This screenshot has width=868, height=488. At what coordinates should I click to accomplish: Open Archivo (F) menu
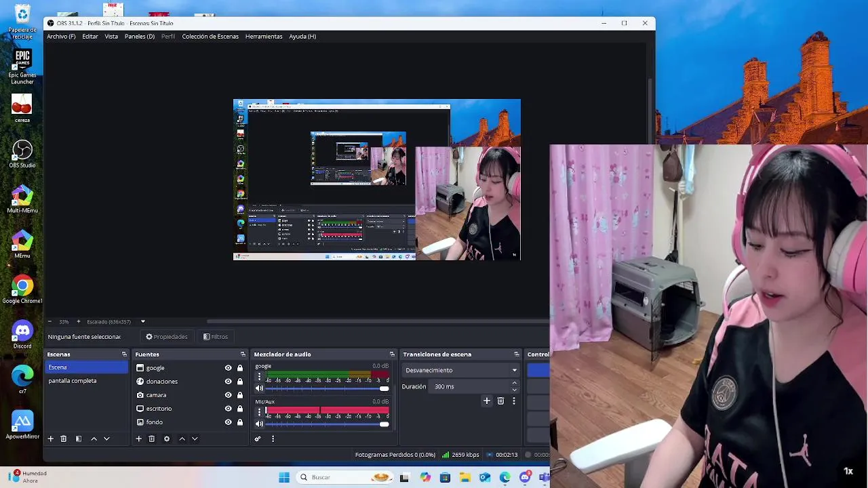(61, 37)
